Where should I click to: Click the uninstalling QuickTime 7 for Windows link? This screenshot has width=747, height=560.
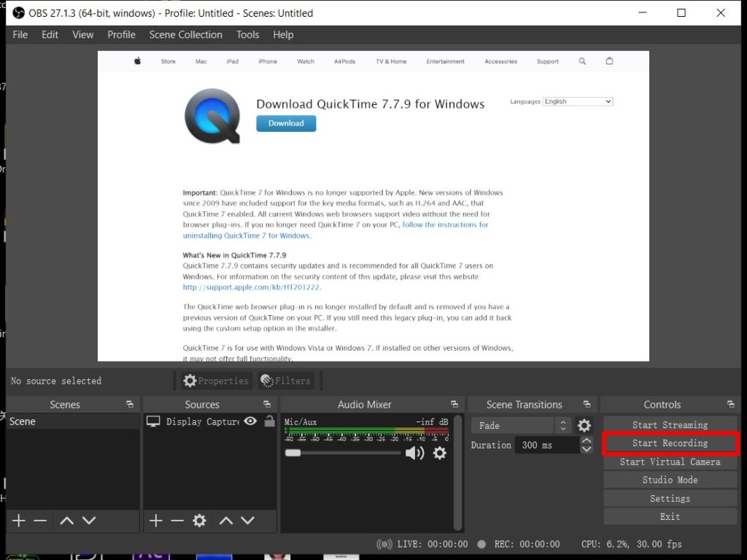247,236
